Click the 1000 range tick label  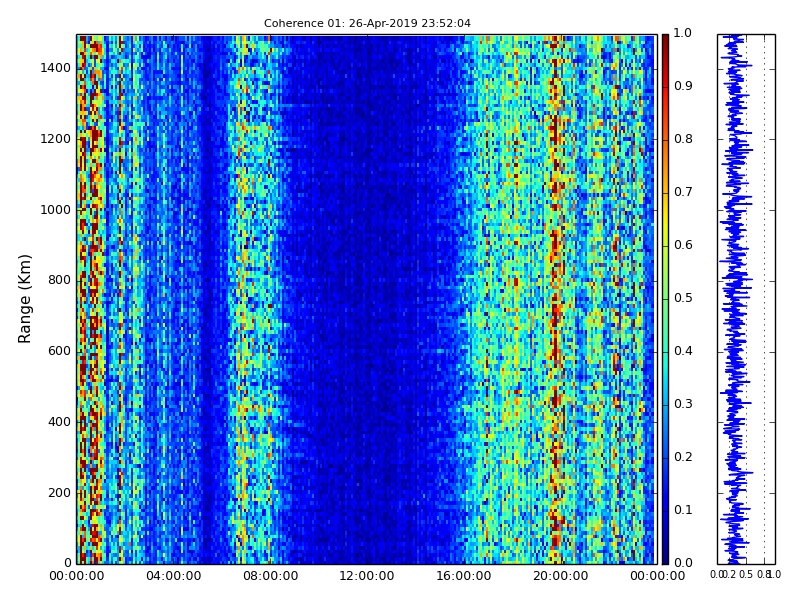[x=56, y=210]
